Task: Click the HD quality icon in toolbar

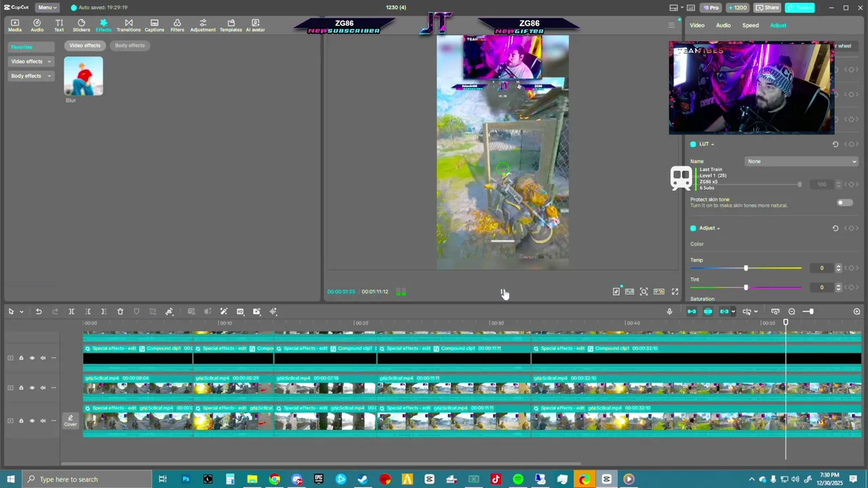Action: 240,312
